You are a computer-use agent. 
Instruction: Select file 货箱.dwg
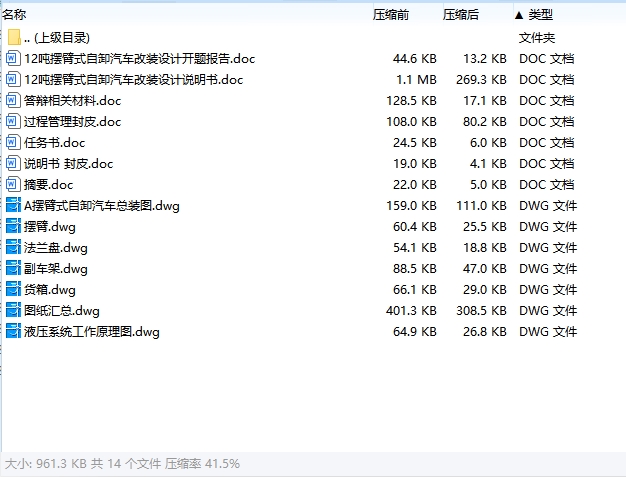[50, 289]
